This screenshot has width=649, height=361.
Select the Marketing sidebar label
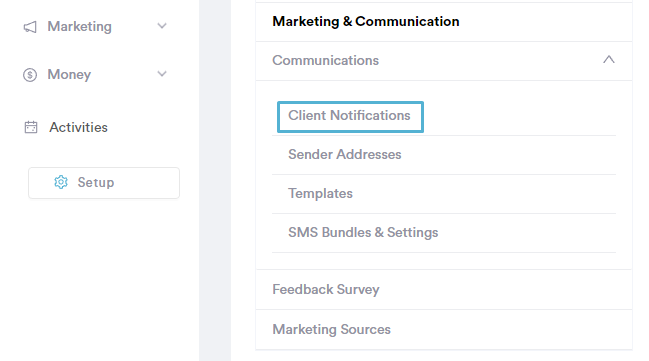tap(79, 26)
